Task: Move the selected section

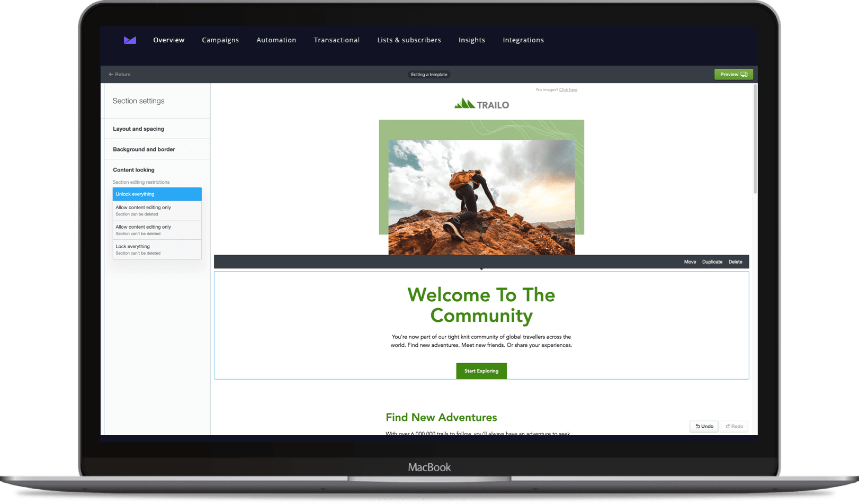Action: [x=690, y=262]
